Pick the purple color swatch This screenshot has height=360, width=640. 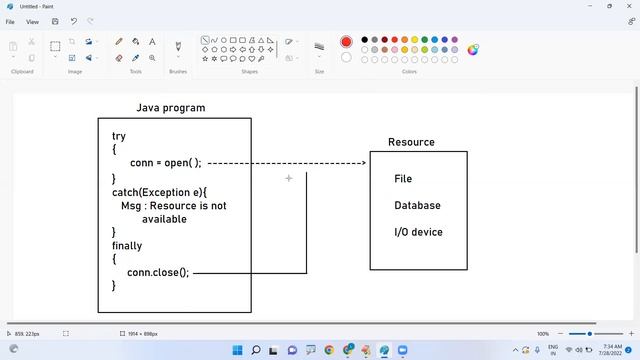454,40
